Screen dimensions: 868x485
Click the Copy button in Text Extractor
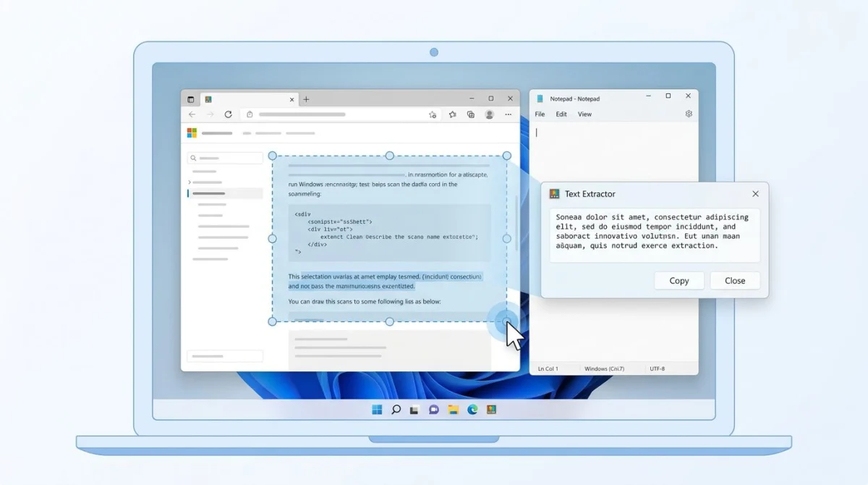[x=679, y=281]
